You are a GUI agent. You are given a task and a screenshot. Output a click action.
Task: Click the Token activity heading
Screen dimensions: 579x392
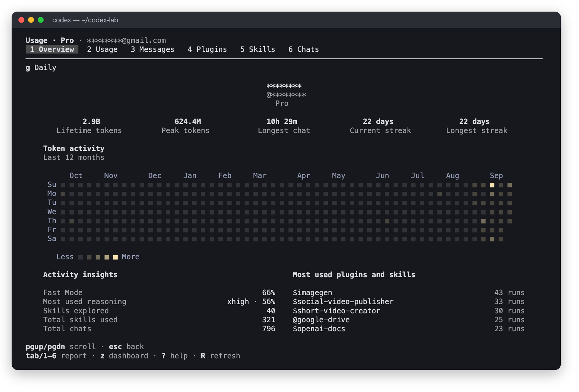pyautogui.click(x=74, y=149)
